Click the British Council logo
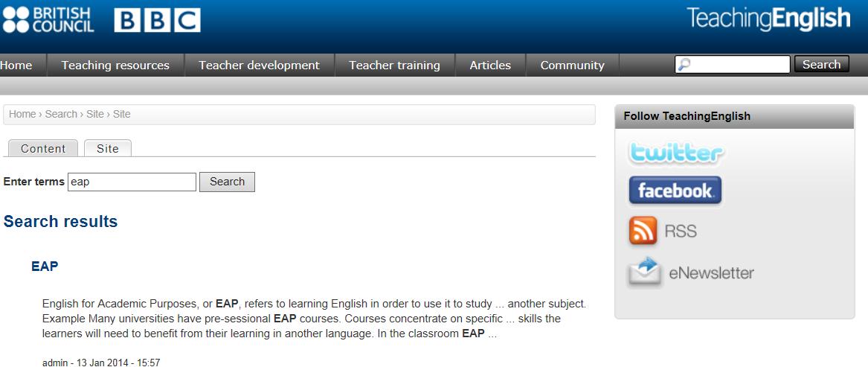 pyautogui.click(x=48, y=20)
